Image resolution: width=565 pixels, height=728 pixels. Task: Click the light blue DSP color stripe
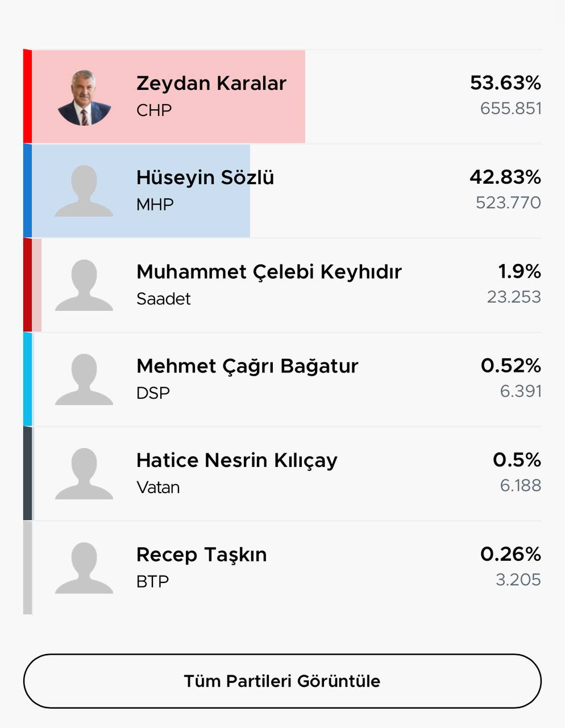(x=27, y=379)
